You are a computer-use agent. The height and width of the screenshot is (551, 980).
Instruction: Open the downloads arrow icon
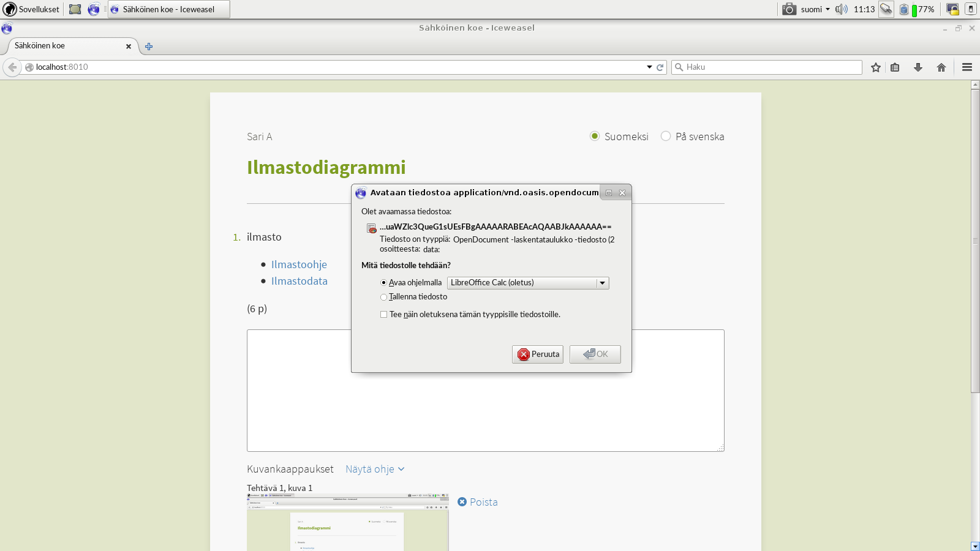coord(918,67)
